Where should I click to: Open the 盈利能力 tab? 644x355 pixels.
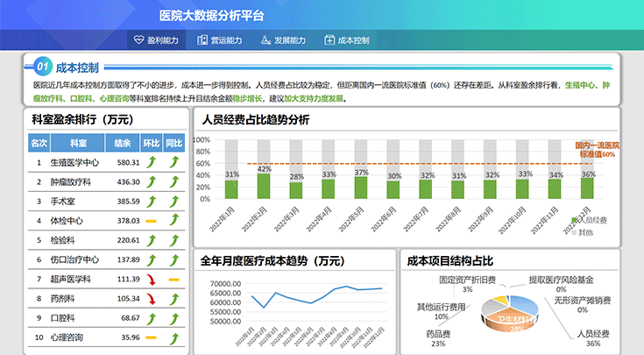pyautogui.click(x=156, y=40)
